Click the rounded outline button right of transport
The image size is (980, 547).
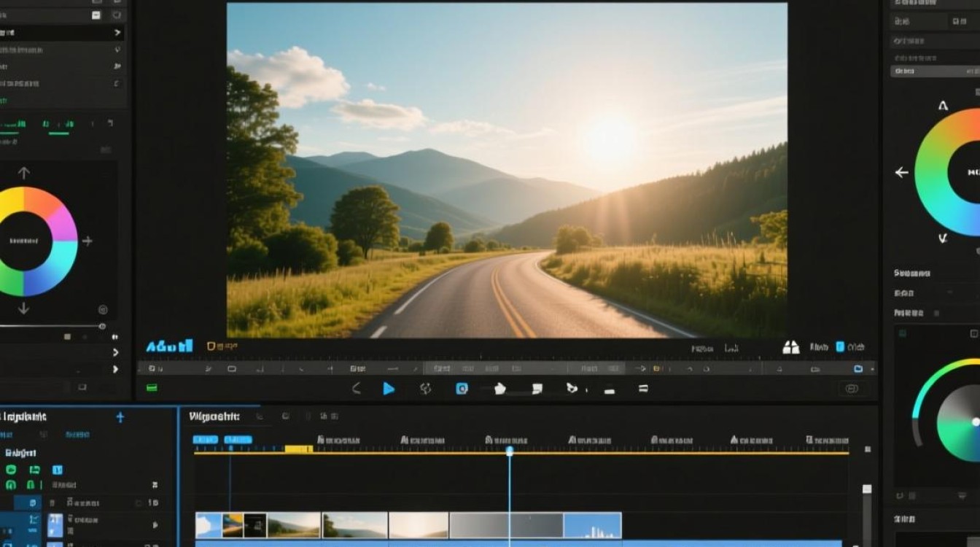click(x=851, y=389)
